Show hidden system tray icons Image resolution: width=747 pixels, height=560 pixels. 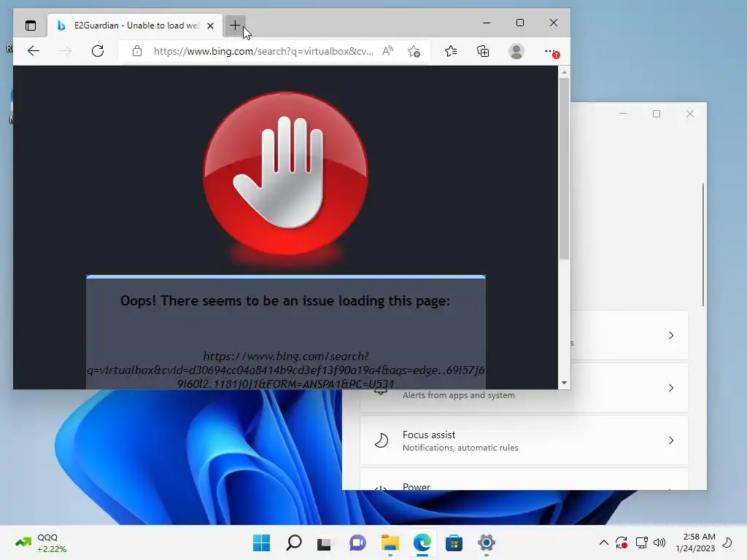click(x=603, y=542)
